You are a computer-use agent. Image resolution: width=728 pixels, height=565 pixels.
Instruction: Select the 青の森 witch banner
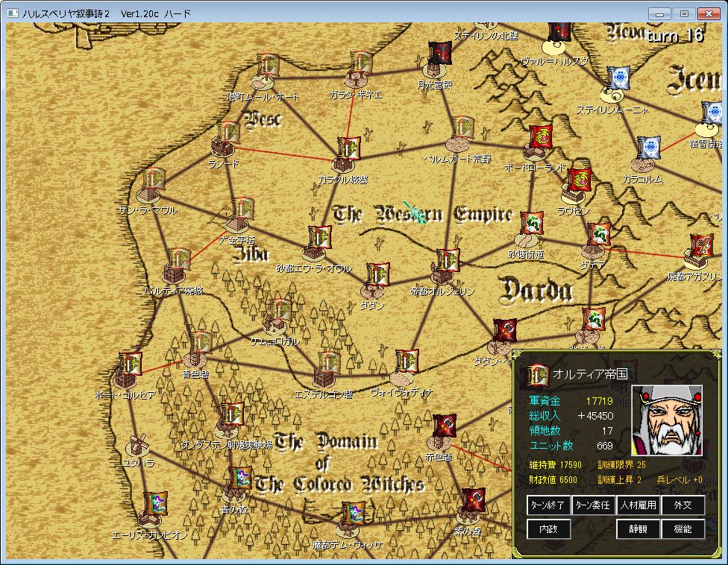pos(240,479)
